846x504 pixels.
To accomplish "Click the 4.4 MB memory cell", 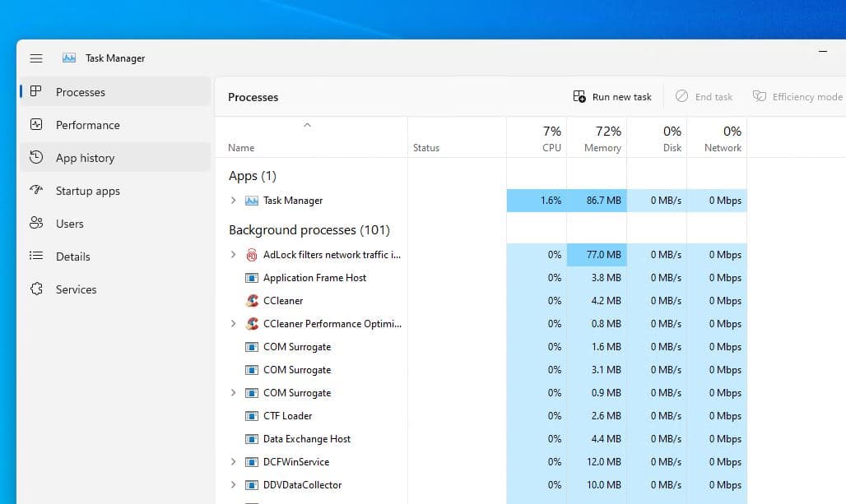I will 597,439.
